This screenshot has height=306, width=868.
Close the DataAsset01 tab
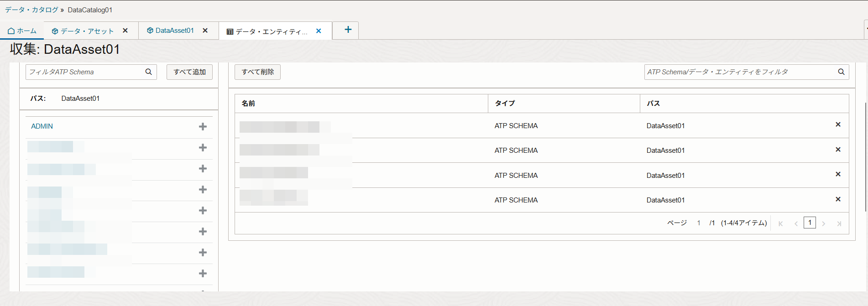coord(205,31)
